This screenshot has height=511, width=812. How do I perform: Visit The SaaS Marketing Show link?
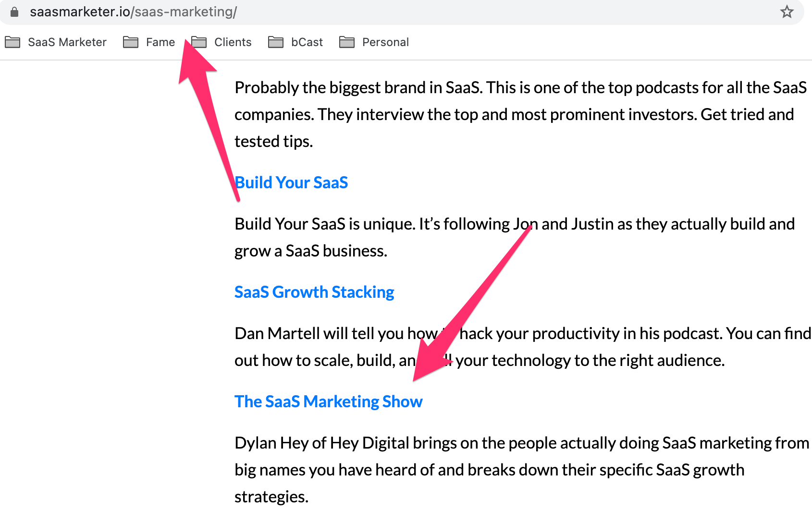click(329, 401)
